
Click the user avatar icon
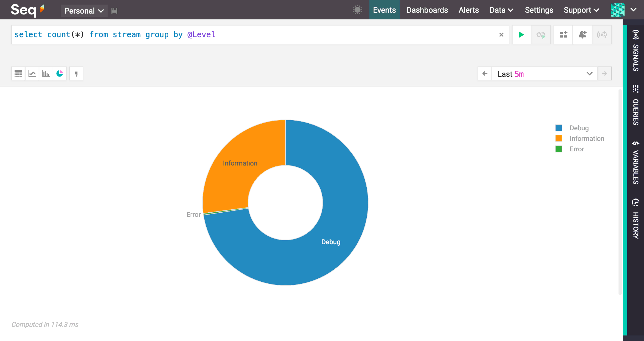617,10
